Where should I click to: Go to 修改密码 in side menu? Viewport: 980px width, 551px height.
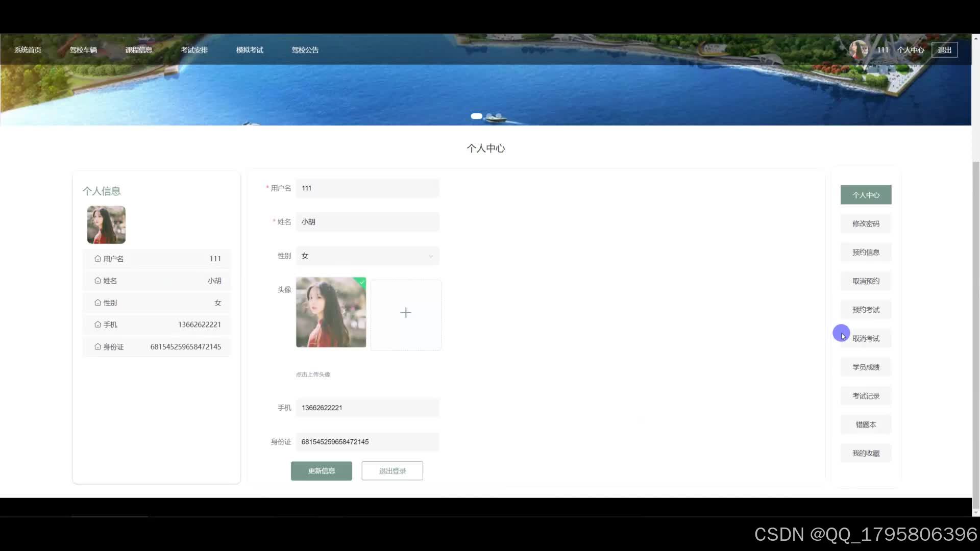click(866, 223)
